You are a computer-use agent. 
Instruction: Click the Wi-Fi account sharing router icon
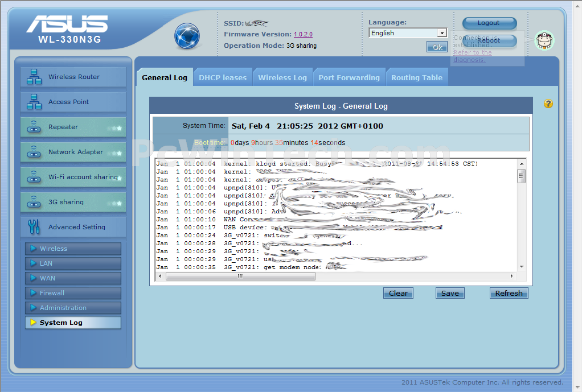pos(34,177)
